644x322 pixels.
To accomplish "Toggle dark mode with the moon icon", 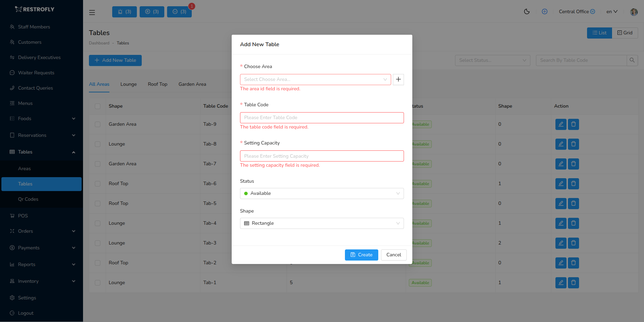I will (x=527, y=11).
